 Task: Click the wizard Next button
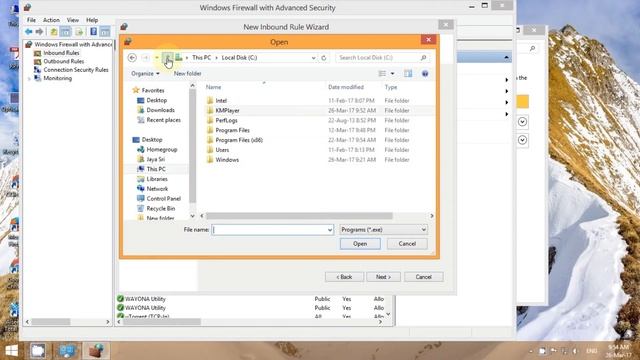point(383,277)
